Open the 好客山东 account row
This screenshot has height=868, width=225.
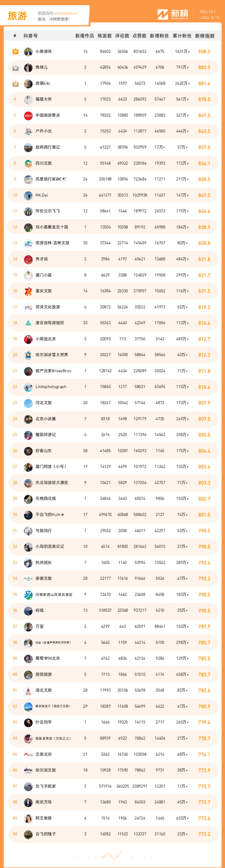pos(113,451)
